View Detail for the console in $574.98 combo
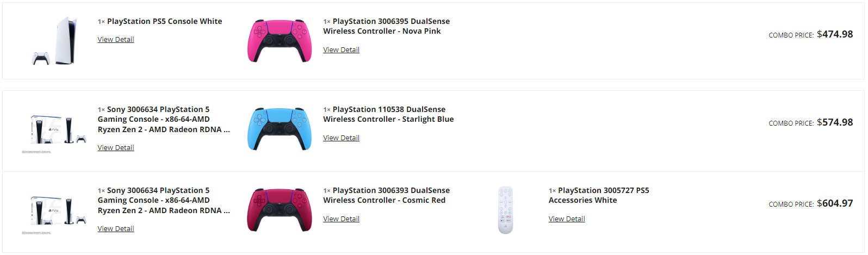This screenshot has width=868, height=255. click(116, 148)
